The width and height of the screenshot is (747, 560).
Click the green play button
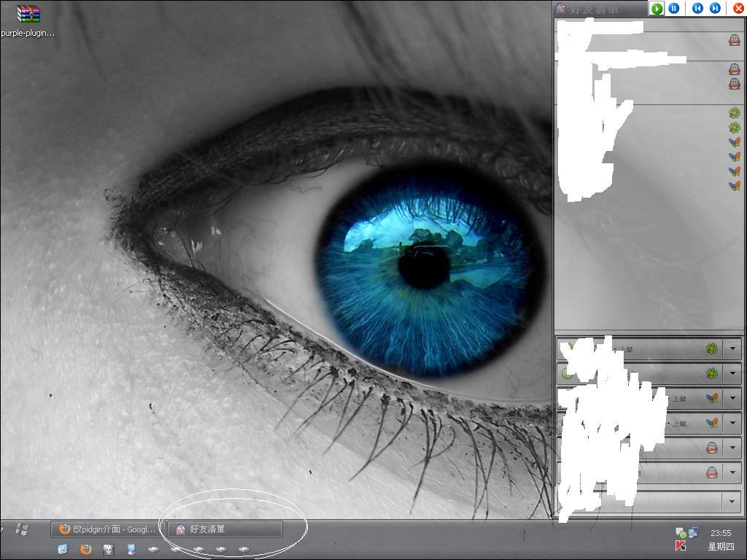point(657,9)
